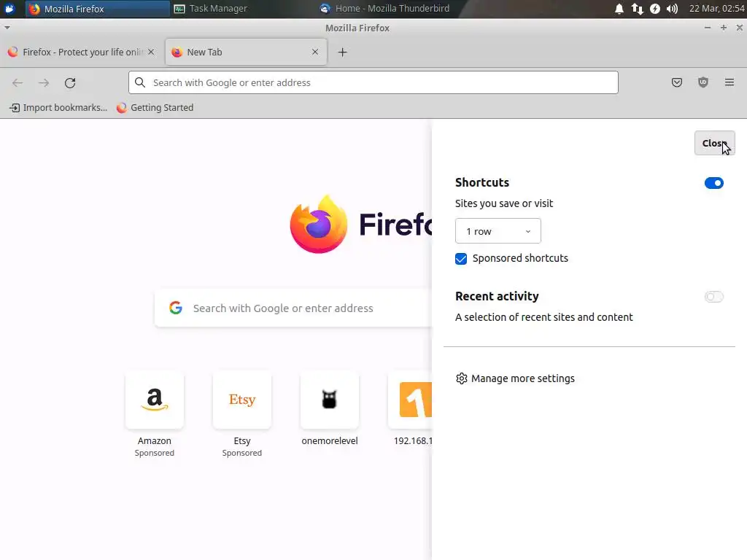The width and height of the screenshot is (747, 560).
Task: Open the Firefox hamburger application menu
Action: [729, 82]
